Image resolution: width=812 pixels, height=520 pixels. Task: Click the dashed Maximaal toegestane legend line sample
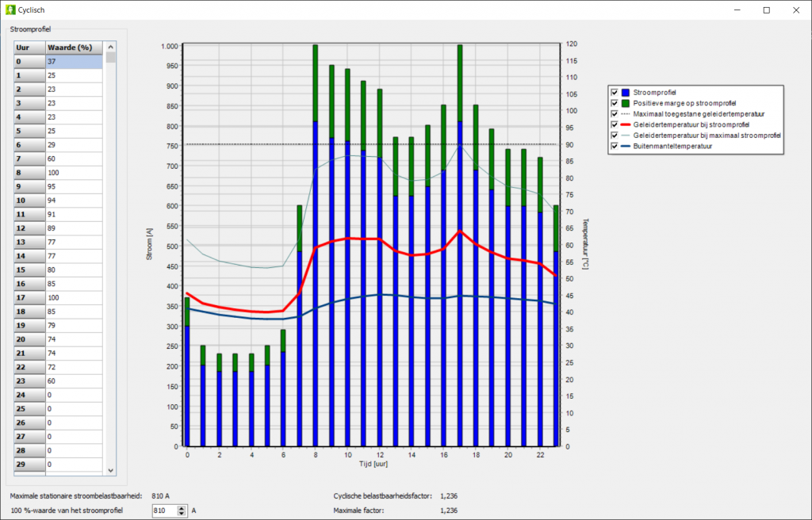tap(626, 113)
